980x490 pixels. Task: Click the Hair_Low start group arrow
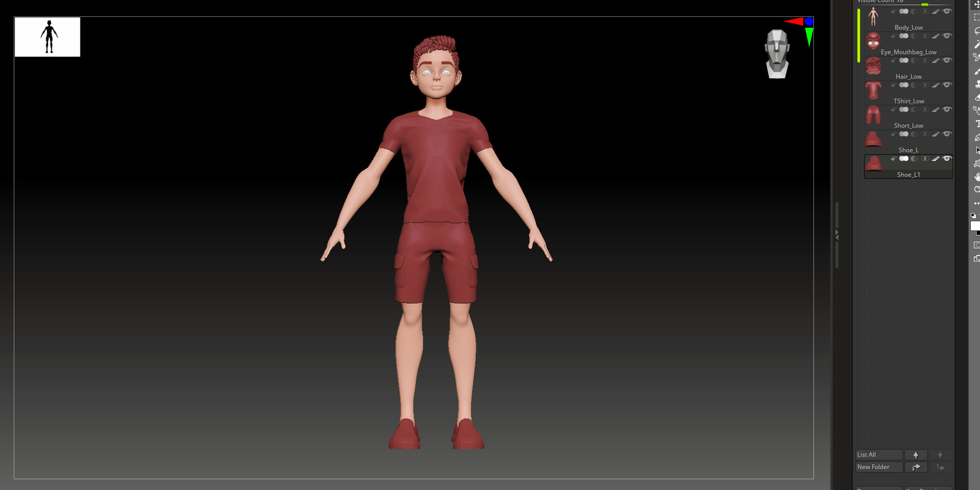point(893,60)
